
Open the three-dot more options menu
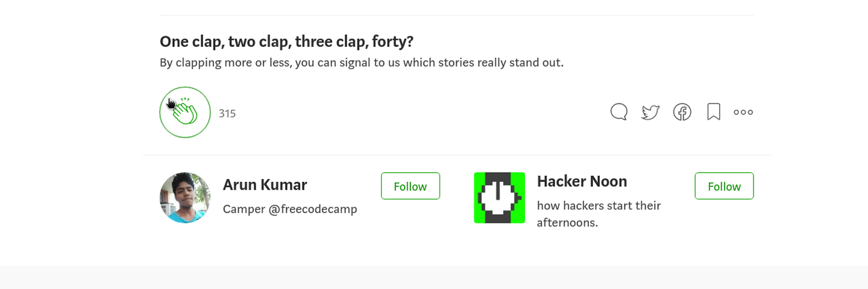743,112
